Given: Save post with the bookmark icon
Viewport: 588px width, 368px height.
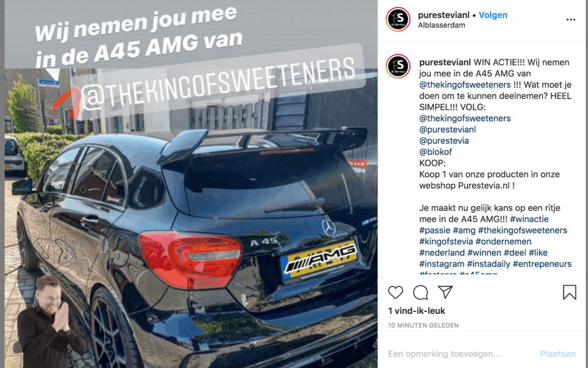Looking at the screenshot, I should [x=569, y=292].
